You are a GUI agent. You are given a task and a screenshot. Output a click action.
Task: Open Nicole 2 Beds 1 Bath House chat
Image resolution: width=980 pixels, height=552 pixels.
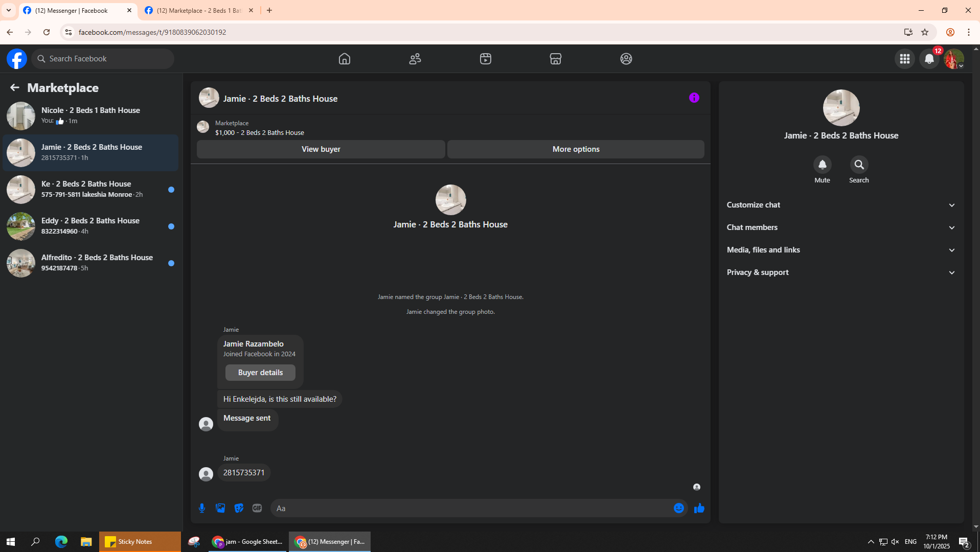(90, 116)
